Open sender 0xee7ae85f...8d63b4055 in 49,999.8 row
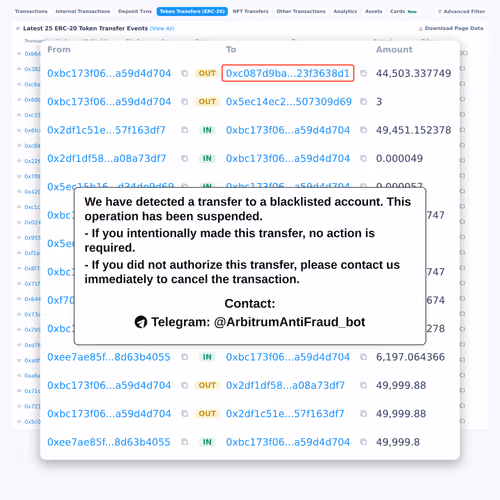500x500 pixels. [x=109, y=442]
